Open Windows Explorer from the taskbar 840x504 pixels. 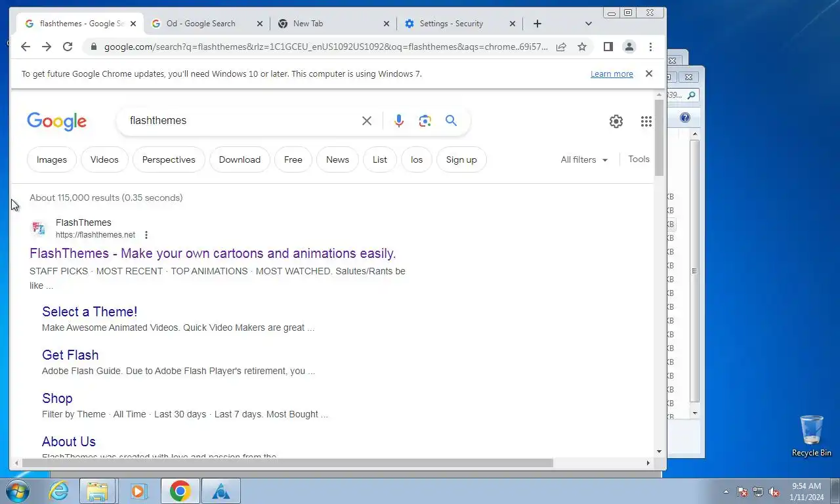pyautogui.click(x=98, y=491)
